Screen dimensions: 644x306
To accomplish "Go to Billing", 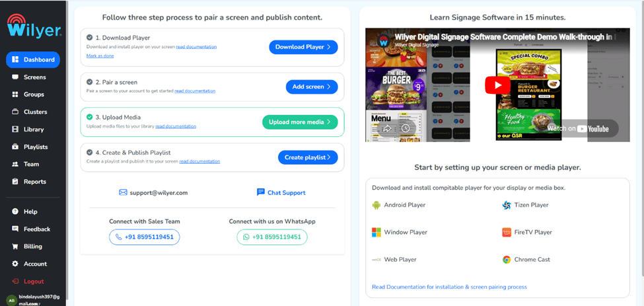I will pyautogui.click(x=33, y=247).
